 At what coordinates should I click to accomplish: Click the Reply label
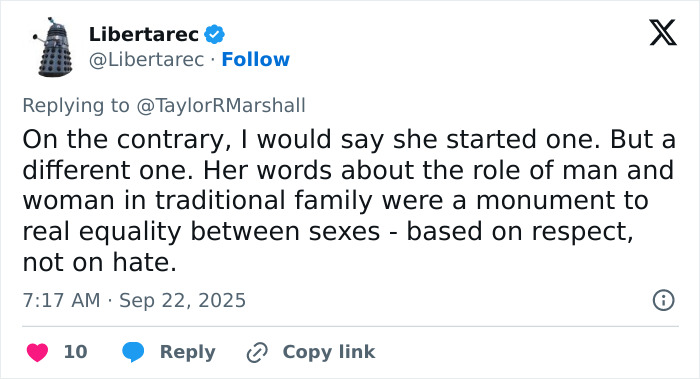(x=188, y=352)
